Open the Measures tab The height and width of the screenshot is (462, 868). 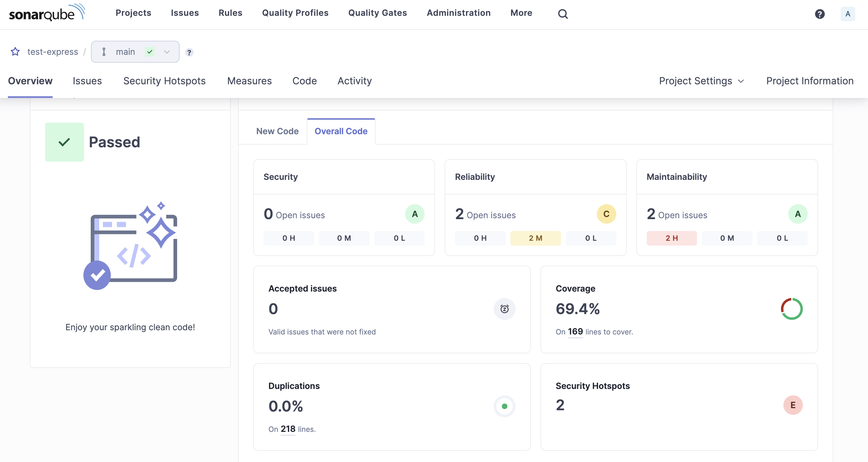pyautogui.click(x=249, y=81)
